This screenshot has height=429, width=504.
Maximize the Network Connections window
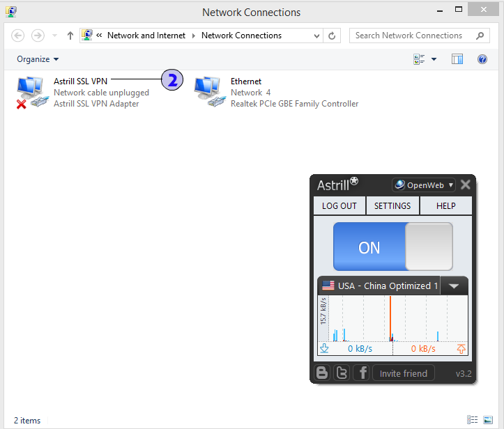459,10
